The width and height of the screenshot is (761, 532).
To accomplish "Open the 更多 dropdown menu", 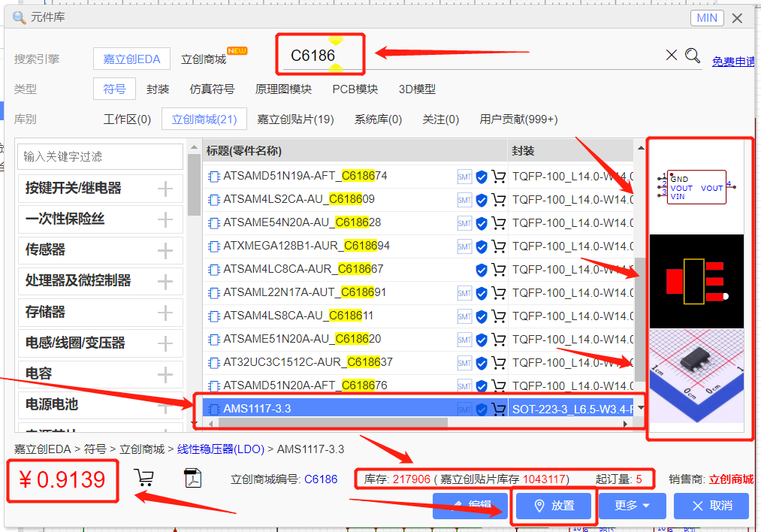I will 632,506.
